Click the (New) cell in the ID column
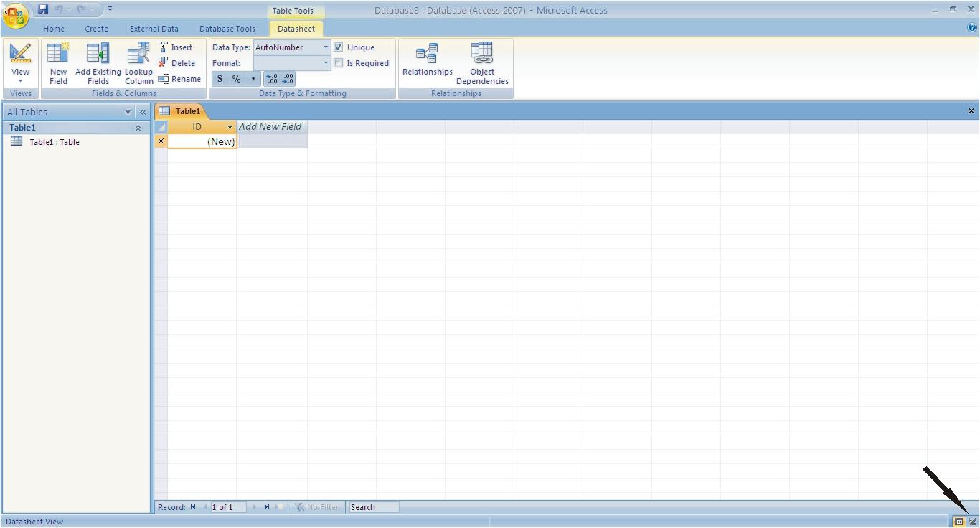This screenshot has height=528, width=980. pyautogui.click(x=202, y=141)
